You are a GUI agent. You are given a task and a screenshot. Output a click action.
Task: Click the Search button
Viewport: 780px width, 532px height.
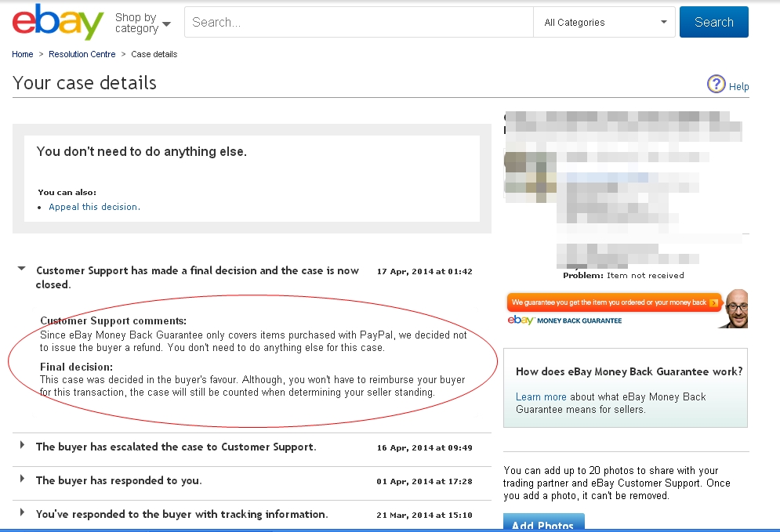tap(713, 22)
